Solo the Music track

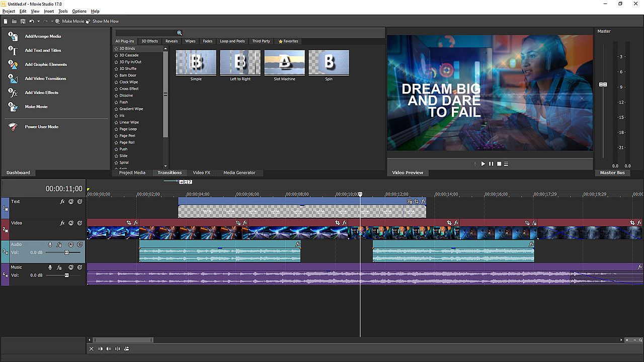(x=79, y=267)
